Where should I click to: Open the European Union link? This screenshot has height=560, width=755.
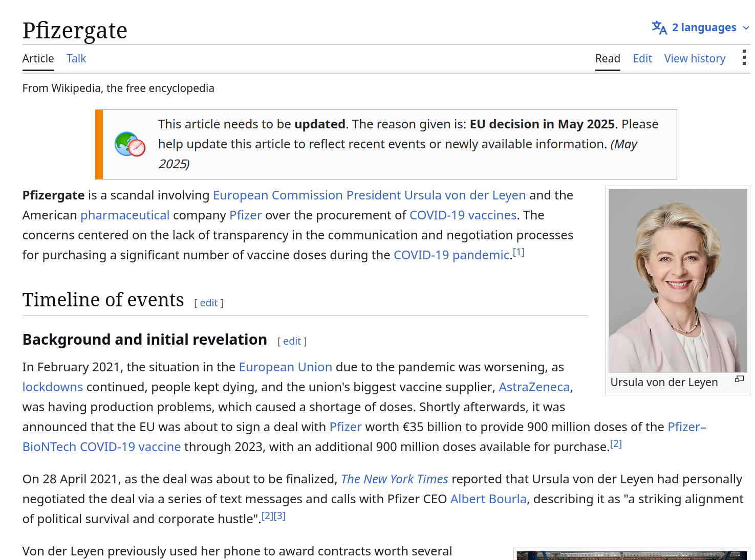[x=286, y=367]
